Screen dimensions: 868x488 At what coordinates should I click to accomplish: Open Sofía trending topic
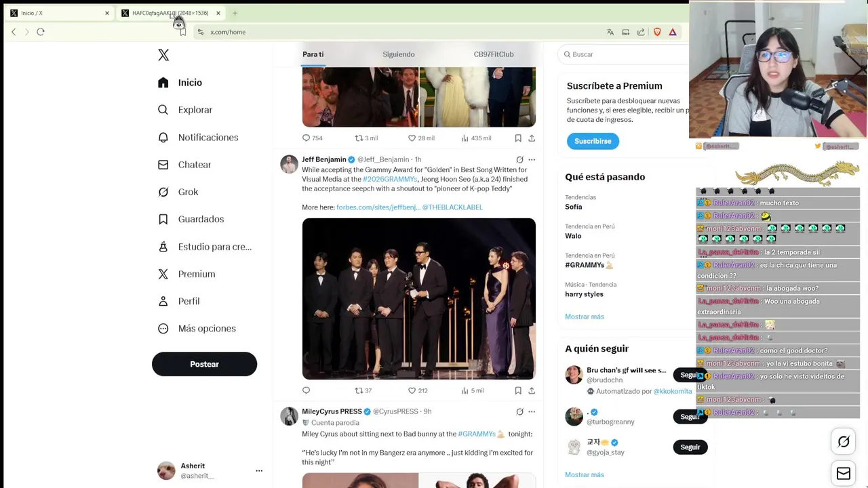[574, 207]
